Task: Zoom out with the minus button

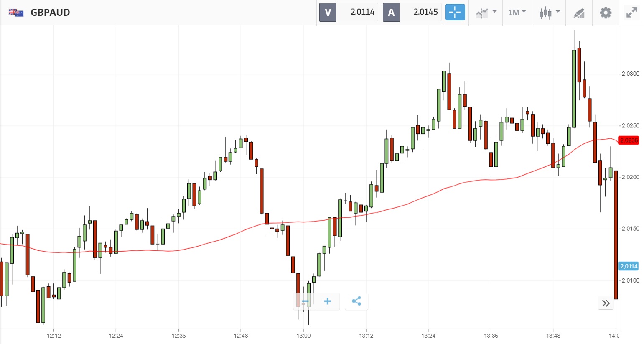Action: (305, 301)
